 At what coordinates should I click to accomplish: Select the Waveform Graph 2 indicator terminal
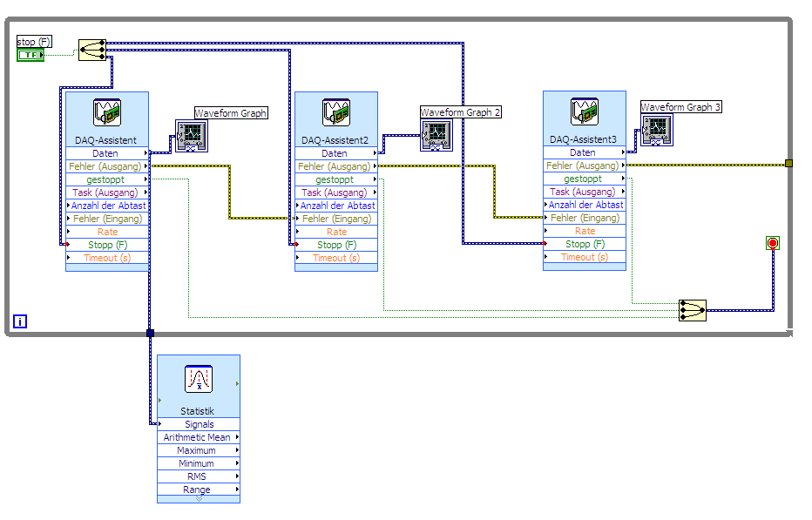[x=436, y=135]
